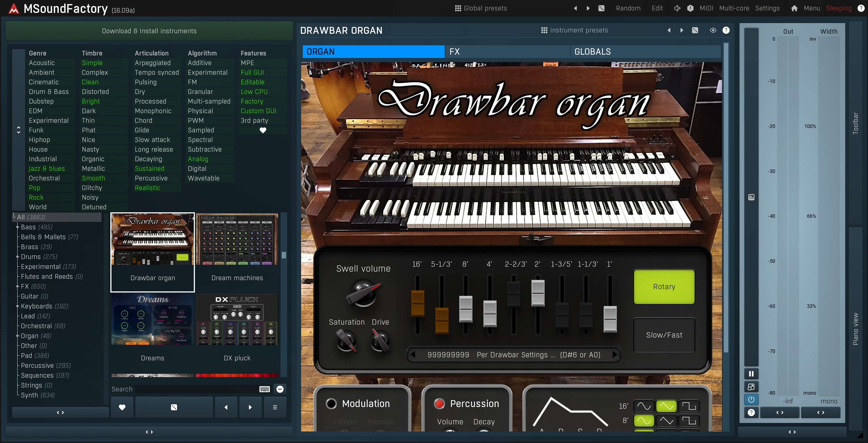The height and width of the screenshot is (443, 868).
Task: Click the global randomize dice icon
Action: 601,9
